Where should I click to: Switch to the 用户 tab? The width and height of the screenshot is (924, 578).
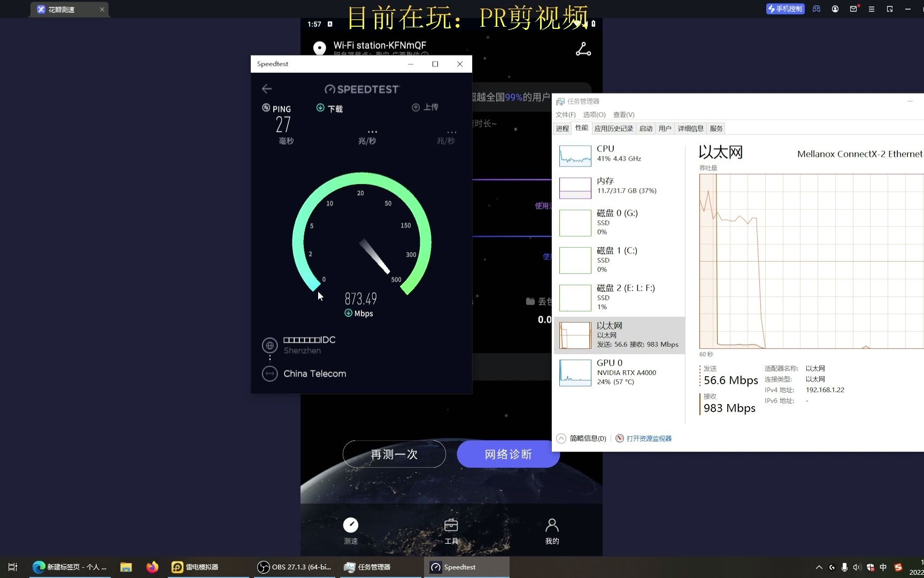tap(665, 128)
